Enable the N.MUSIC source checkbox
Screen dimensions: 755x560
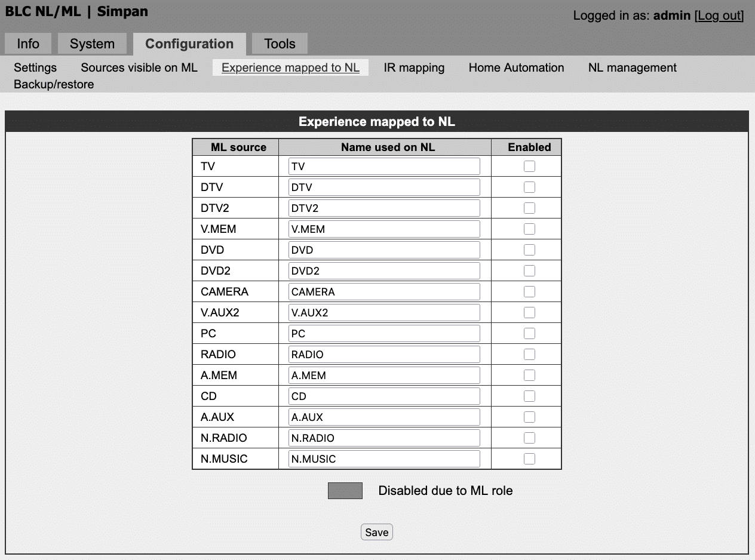[529, 459]
